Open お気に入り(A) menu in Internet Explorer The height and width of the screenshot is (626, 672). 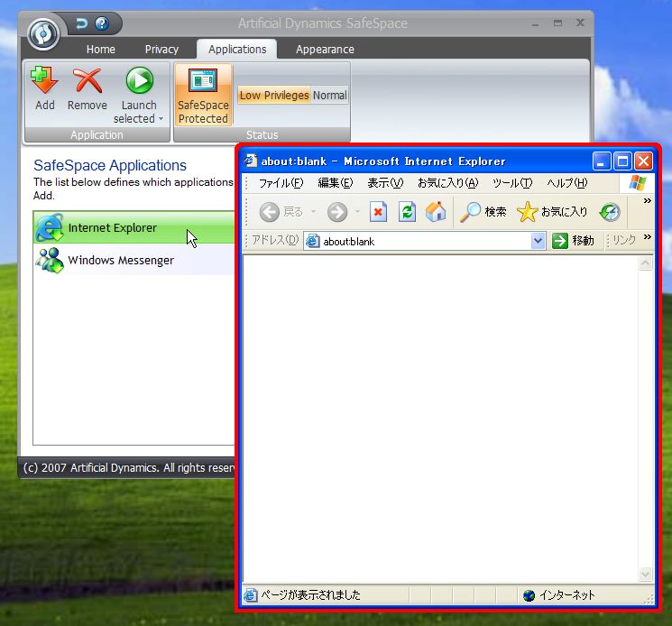coord(448,183)
